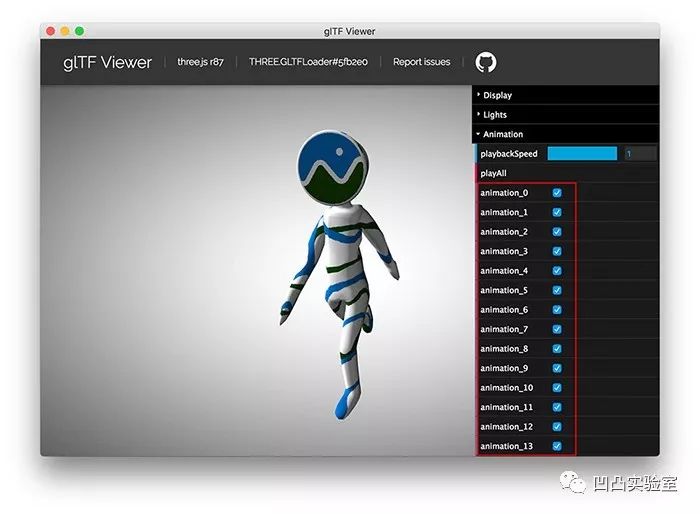
Task: Click the playbackSpeed label text
Action: [x=509, y=154]
